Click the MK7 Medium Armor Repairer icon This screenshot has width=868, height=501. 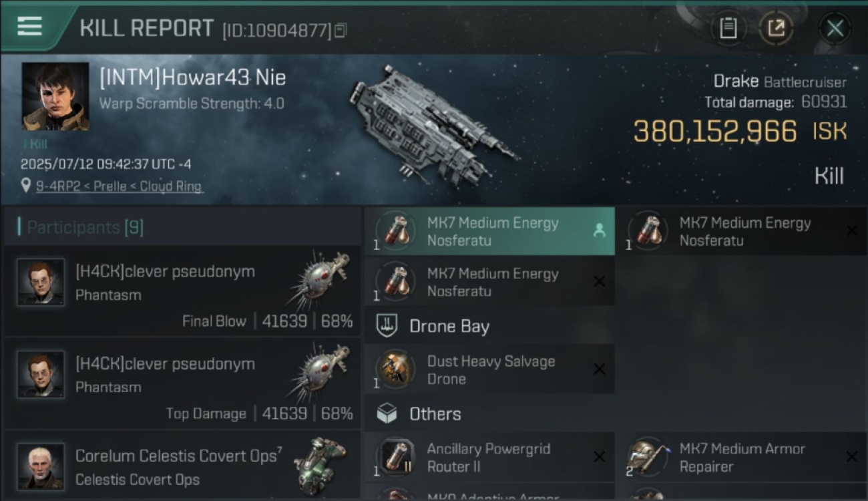click(648, 457)
